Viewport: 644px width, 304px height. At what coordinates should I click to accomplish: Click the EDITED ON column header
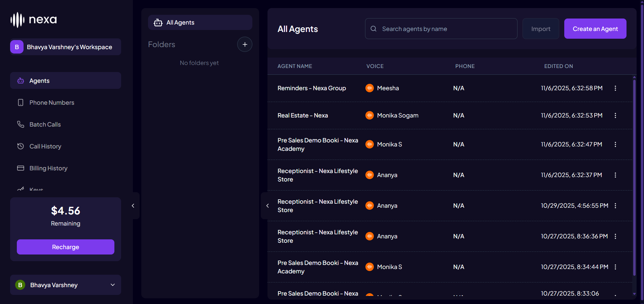559,66
